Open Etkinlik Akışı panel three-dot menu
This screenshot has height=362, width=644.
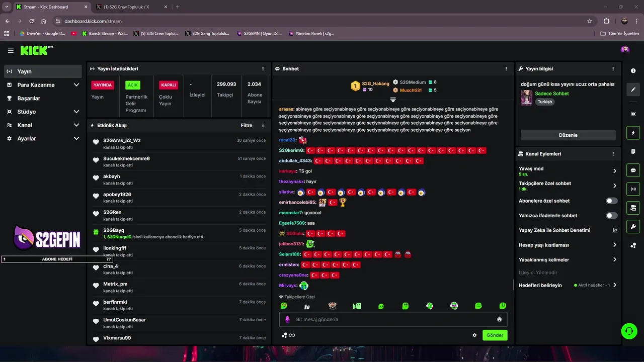(263, 125)
